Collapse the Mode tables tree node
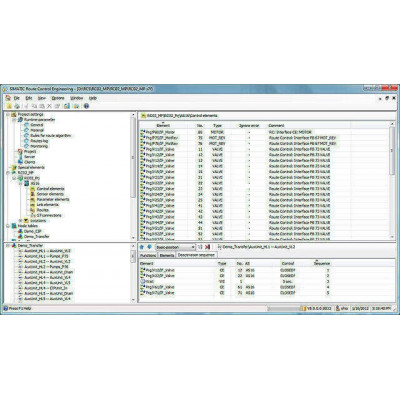The image size is (400, 400). point(8,226)
